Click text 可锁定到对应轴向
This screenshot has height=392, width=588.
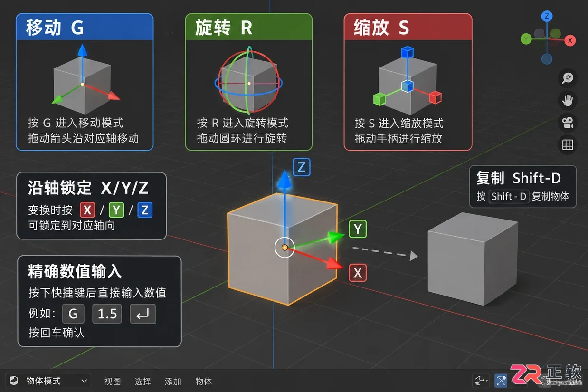pos(71,225)
